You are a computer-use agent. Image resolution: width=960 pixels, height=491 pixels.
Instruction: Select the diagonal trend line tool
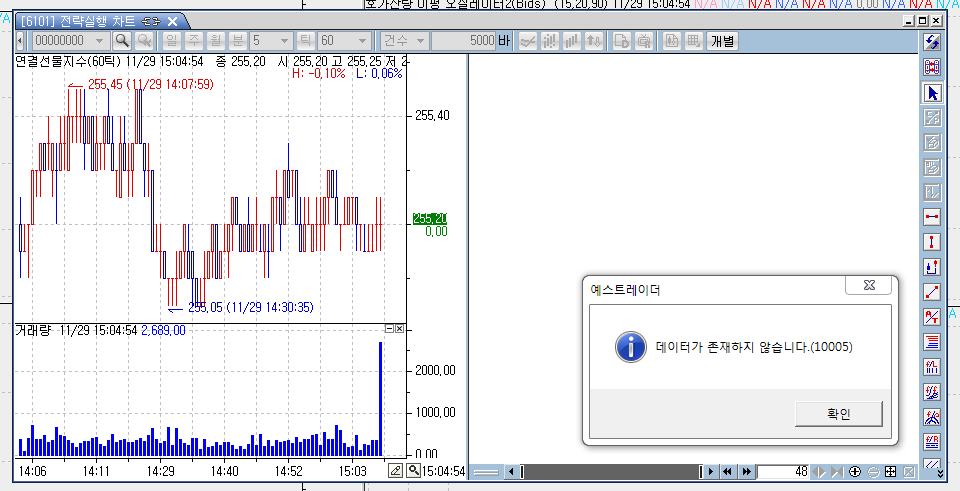click(932, 292)
